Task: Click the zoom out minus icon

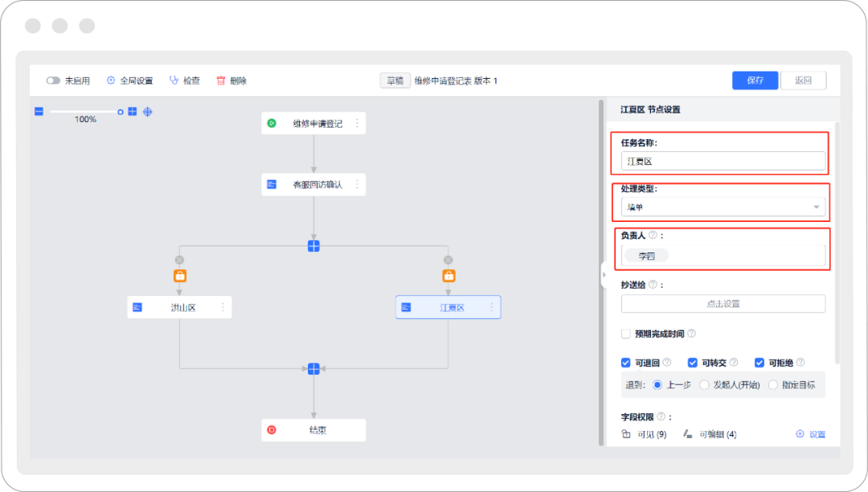Action: pyautogui.click(x=39, y=112)
